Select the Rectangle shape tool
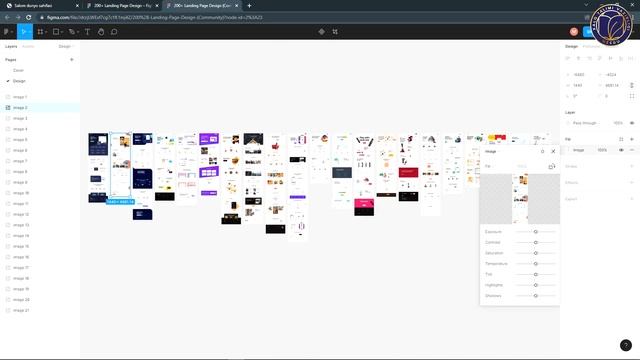Viewport: 640px width, 360px height. point(56,31)
